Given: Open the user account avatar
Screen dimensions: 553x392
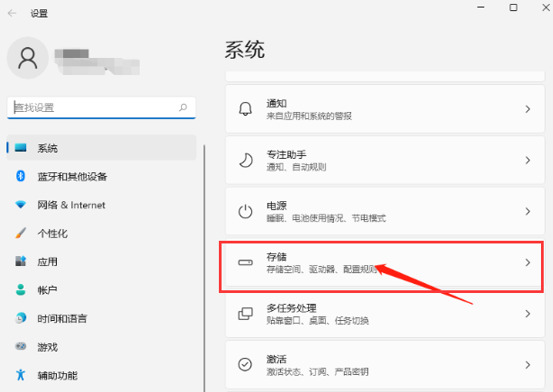Looking at the screenshot, I should pos(28,58).
